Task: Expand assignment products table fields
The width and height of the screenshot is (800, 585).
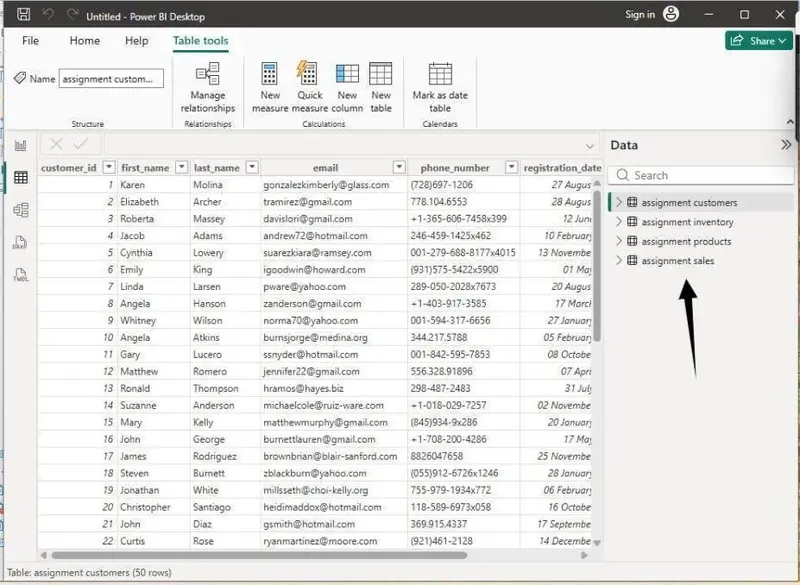Action: point(619,241)
